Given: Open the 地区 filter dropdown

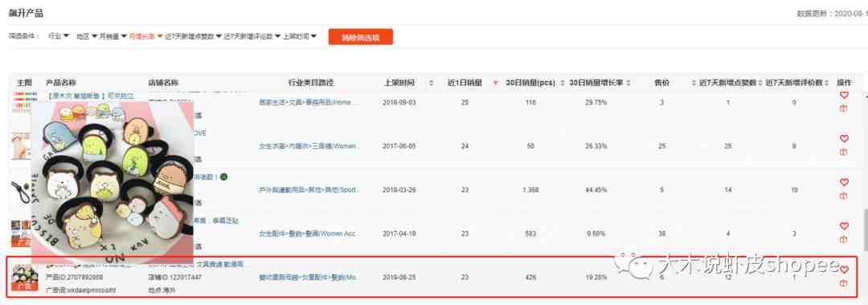Looking at the screenshot, I should [87, 36].
